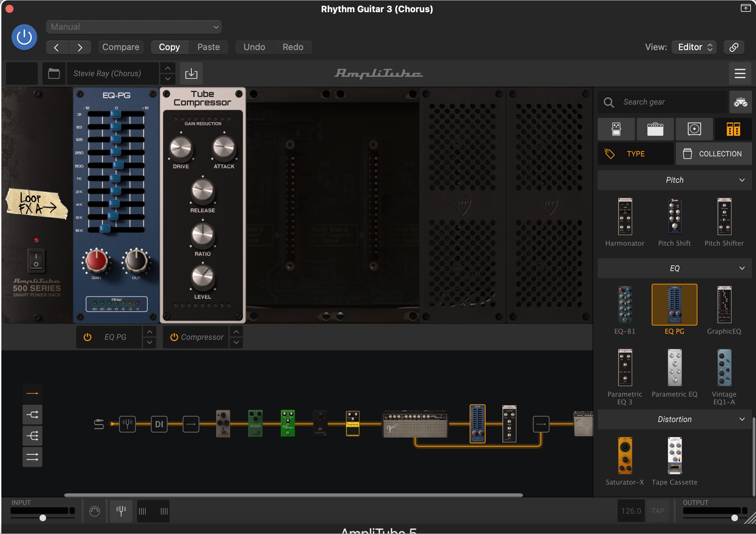
Task: Switch to TYPE sorting tab
Action: coord(636,154)
